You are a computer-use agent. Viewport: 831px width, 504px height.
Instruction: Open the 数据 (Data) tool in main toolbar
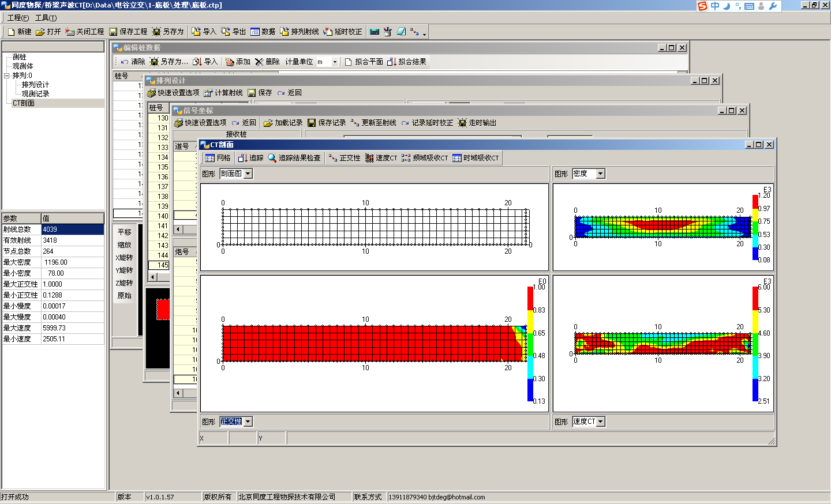[x=263, y=32]
